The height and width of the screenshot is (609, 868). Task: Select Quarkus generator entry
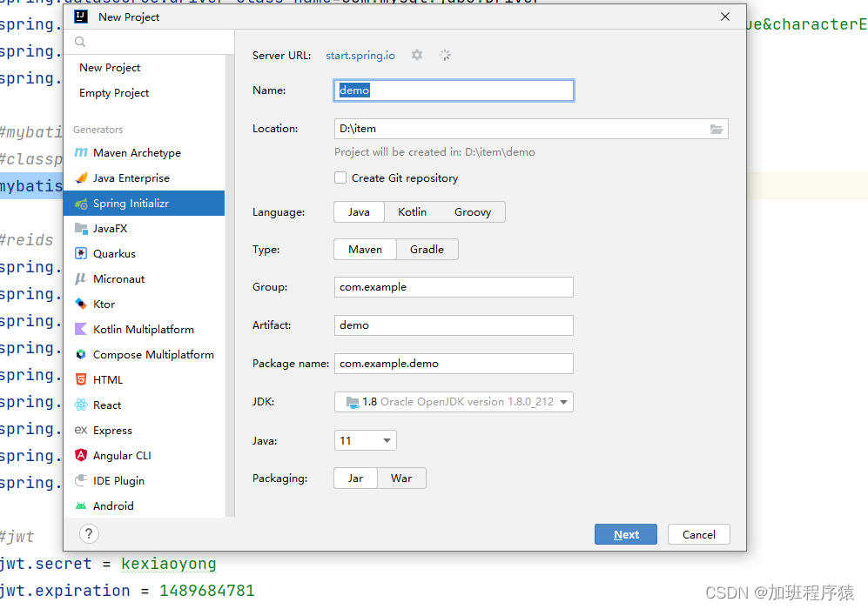pos(144,253)
